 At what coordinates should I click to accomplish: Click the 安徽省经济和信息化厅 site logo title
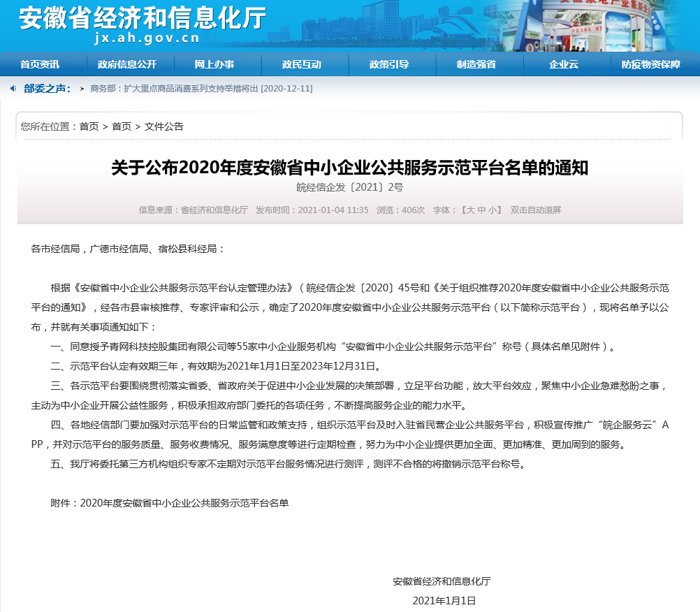click(x=142, y=18)
